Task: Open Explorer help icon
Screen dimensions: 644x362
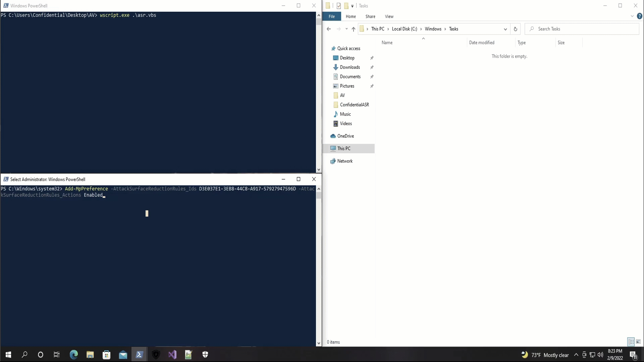Action: click(x=640, y=16)
